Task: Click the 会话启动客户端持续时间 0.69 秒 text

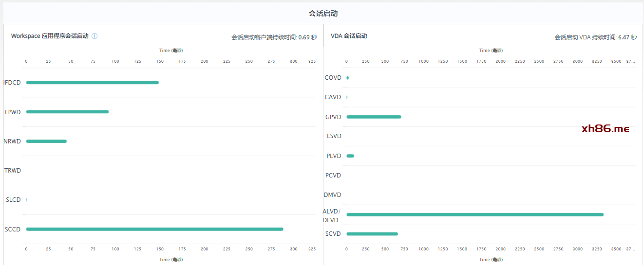Action: (x=274, y=37)
